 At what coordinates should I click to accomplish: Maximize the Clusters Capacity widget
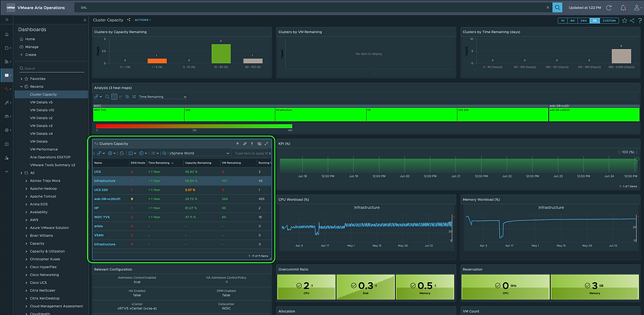267,144
